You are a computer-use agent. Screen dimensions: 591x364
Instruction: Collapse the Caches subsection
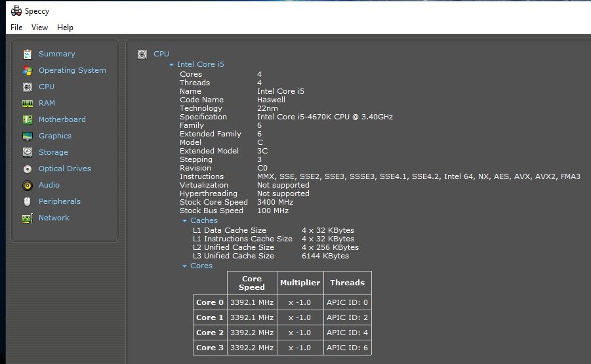(x=184, y=221)
